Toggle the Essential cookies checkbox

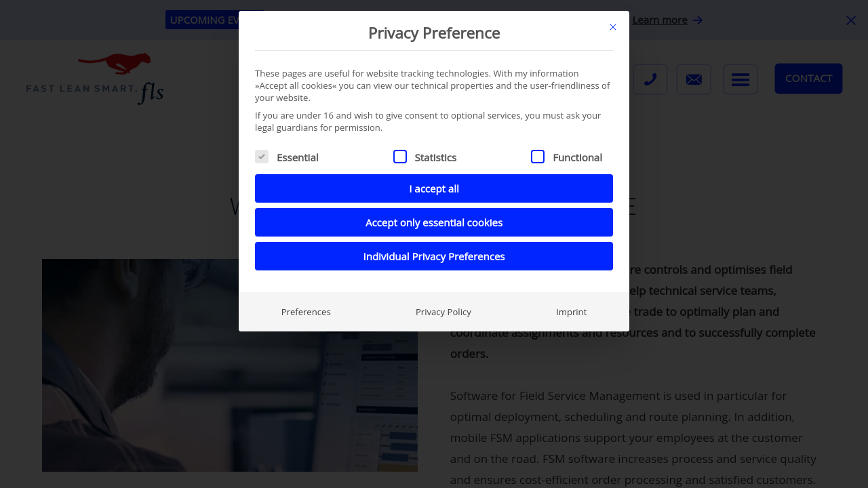click(x=262, y=157)
